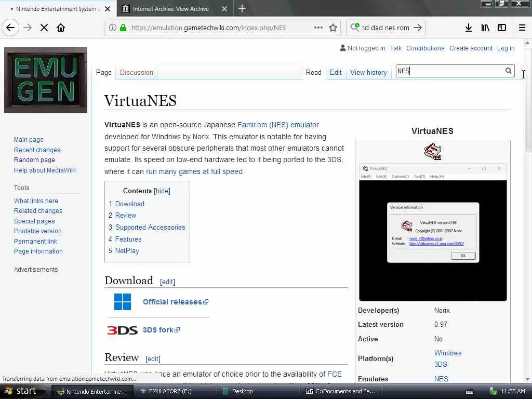This screenshot has height=399, width=532.
Task: Stop loading the page with X button
Action: coord(44,28)
